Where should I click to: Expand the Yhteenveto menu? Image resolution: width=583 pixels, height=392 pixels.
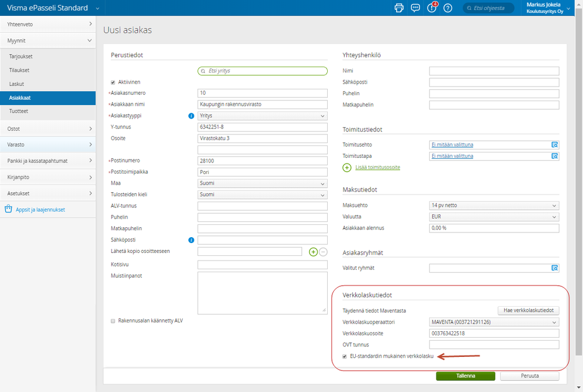(48, 24)
